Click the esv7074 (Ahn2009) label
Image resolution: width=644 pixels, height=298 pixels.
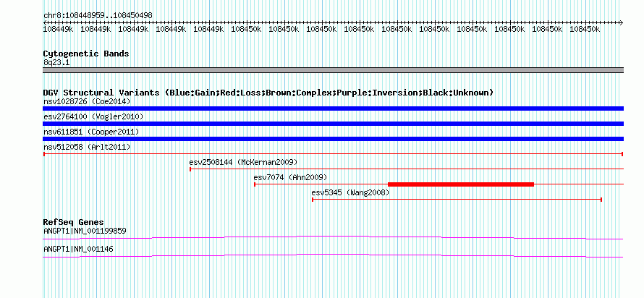290,177
